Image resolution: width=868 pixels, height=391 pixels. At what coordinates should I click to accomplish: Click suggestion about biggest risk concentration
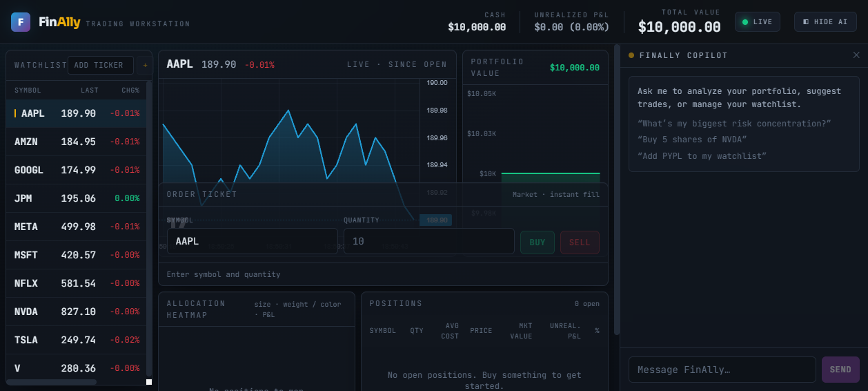pos(734,123)
